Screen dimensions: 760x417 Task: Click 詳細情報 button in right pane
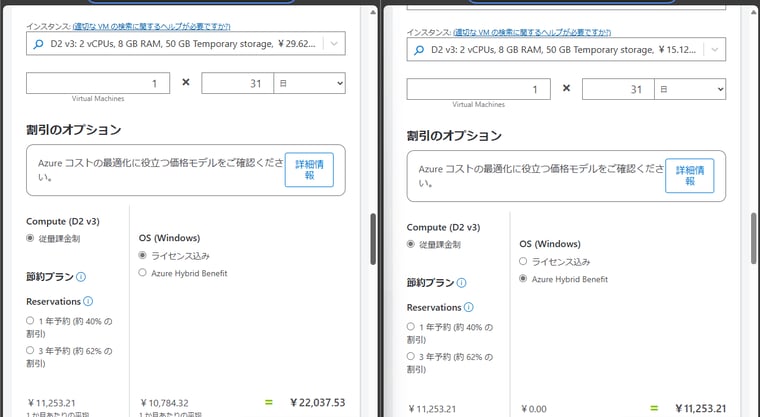(690, 176)
